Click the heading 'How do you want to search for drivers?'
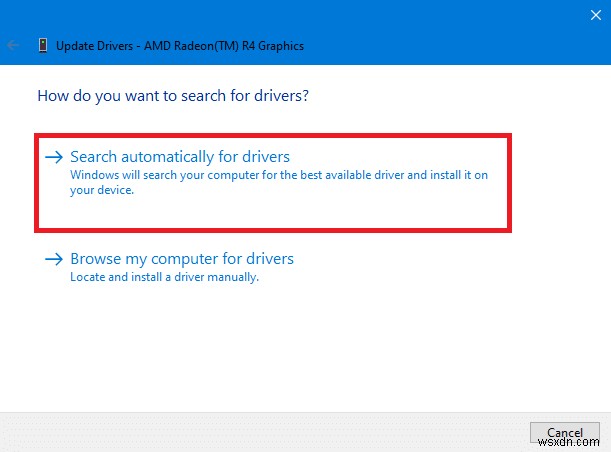The width and height of the screenshot is (611, 452). click(173, 96)
